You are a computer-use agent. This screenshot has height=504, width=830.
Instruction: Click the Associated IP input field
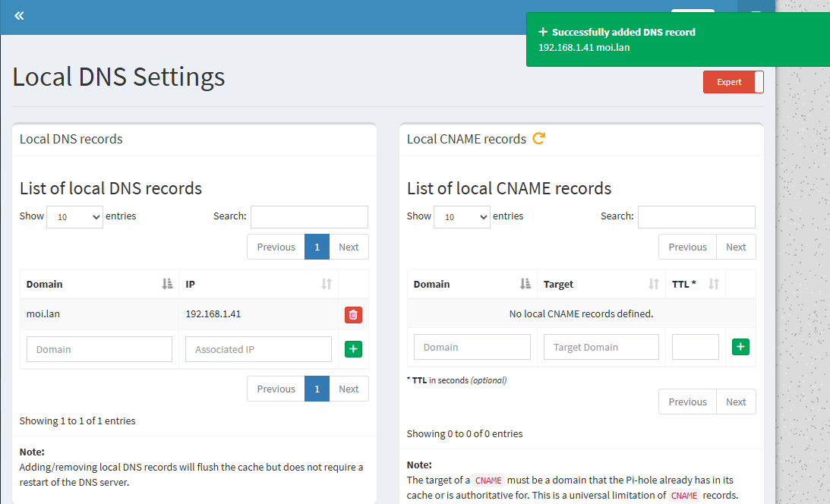click(258, 349)
